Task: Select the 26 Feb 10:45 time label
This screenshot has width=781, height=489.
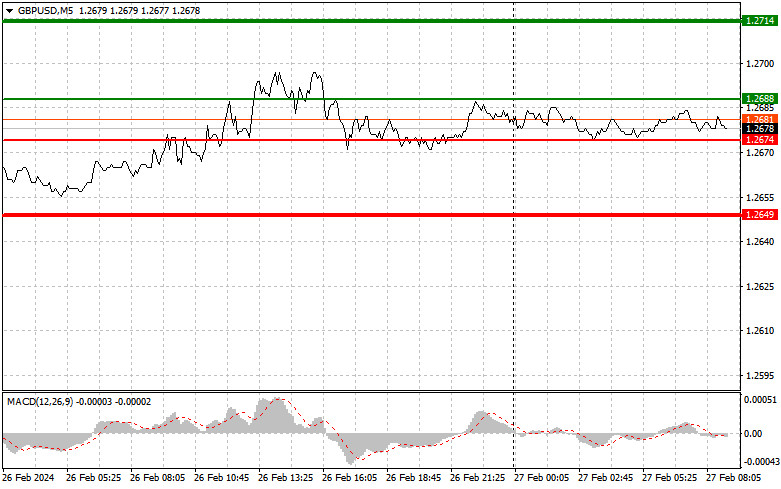Action: 221,478
